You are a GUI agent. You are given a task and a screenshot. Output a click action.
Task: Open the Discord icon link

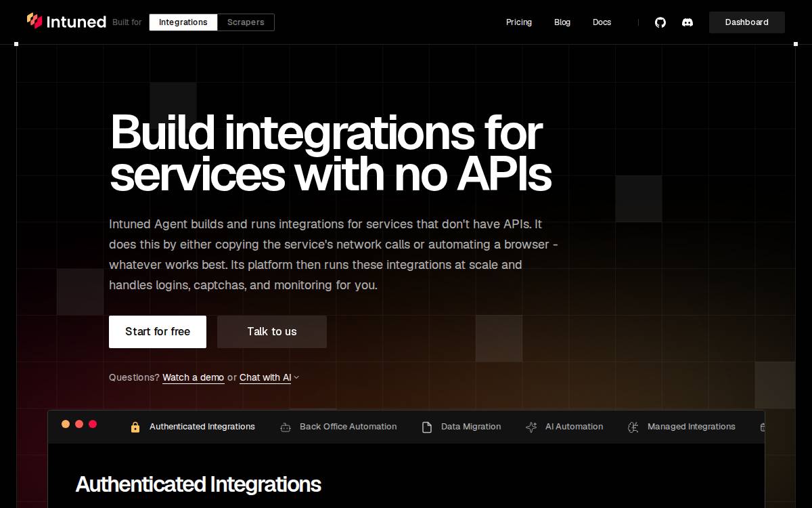(687, 22)
